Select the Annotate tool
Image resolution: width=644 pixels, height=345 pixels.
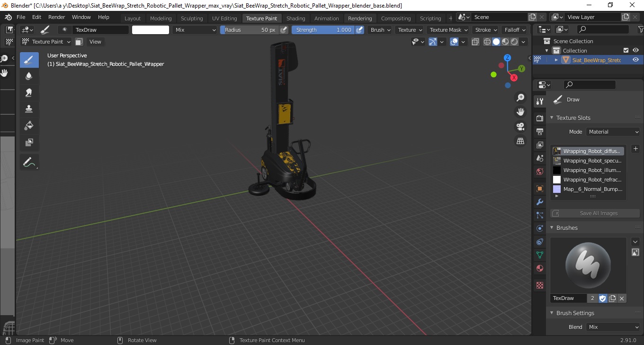(x=29, y=162)
